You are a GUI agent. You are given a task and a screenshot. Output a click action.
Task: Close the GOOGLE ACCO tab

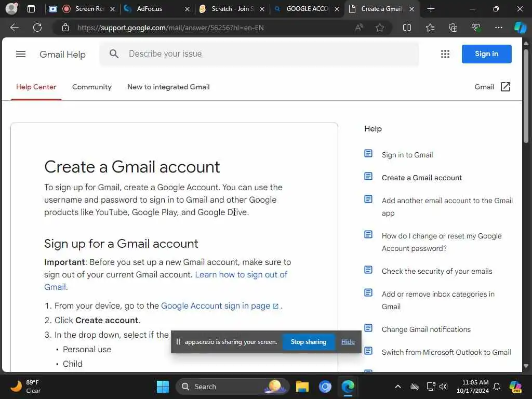(x=337, y=9)
